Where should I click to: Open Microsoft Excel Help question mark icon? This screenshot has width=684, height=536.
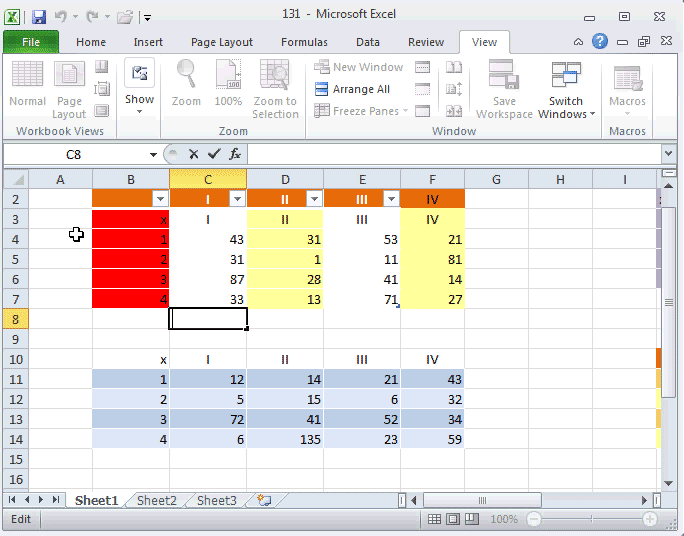600,42
